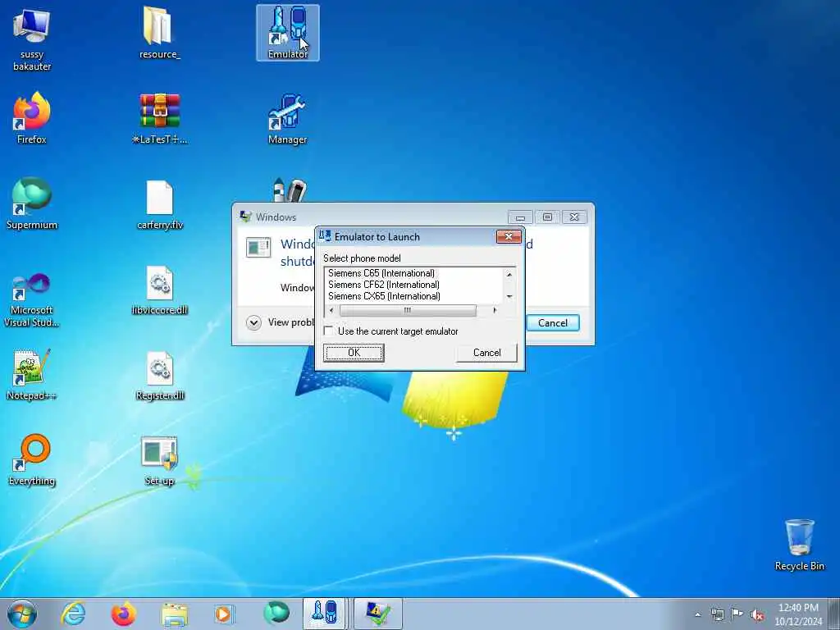Click the phone list horizontal scroll thumb
The image size is (840, 630).
click(x=408, y=310)
